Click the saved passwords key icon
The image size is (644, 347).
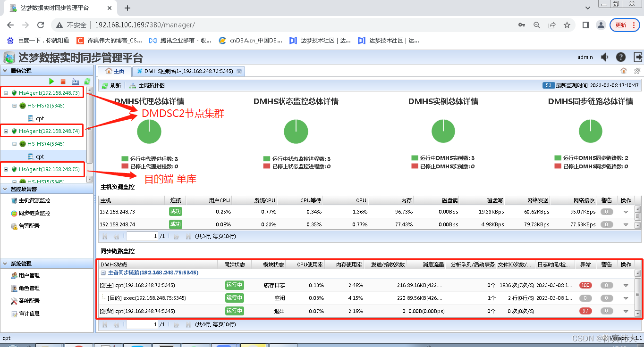(522, 25)
